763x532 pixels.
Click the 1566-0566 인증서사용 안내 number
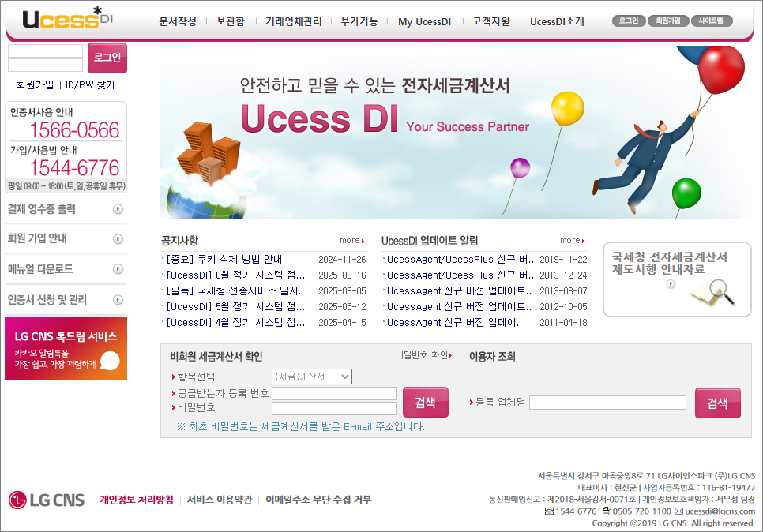tap(74, 130)
